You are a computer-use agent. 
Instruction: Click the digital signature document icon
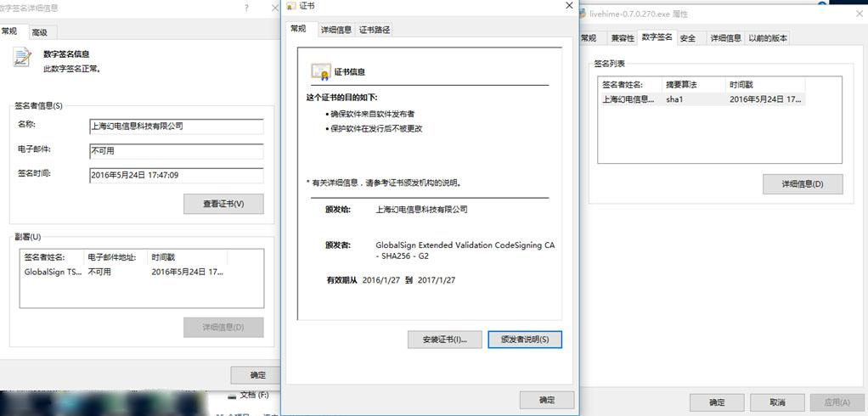21,58
